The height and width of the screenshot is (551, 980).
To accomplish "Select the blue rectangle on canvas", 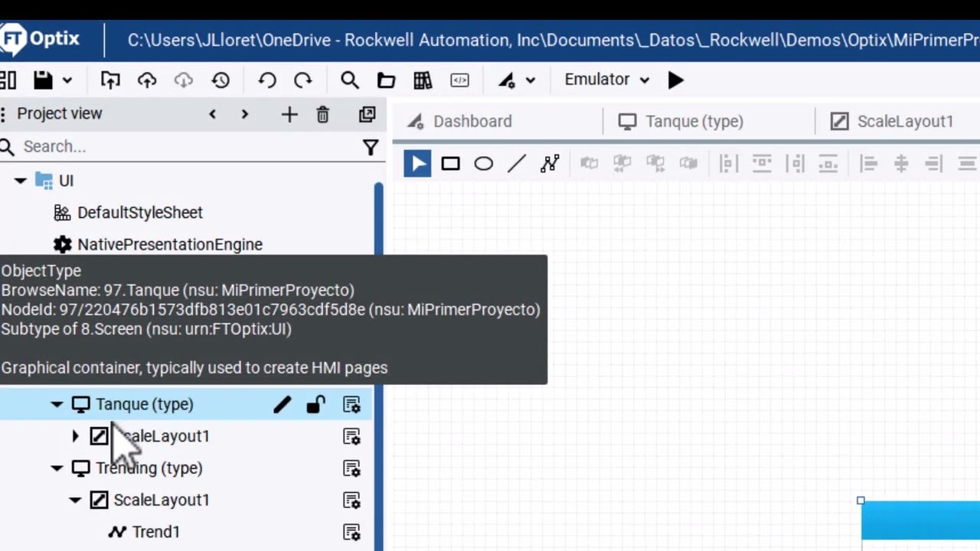I will pos(920,521).
